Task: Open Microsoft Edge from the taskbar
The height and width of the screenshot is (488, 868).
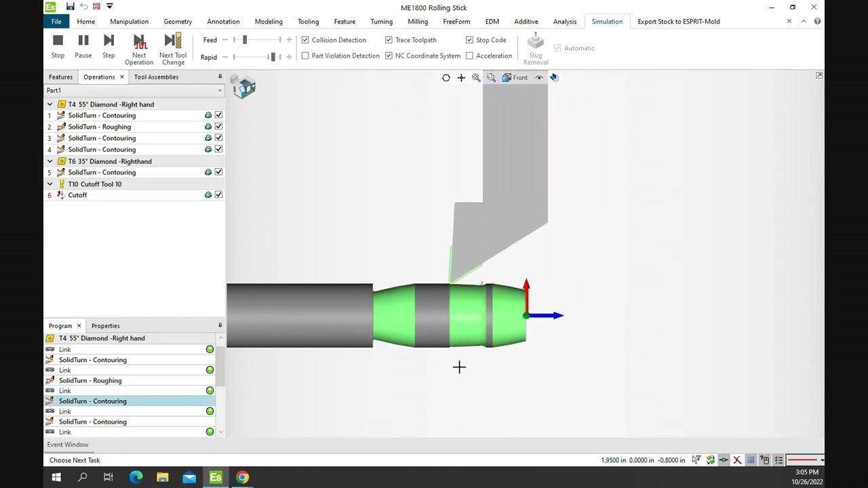Action: (x=136, y=477)
